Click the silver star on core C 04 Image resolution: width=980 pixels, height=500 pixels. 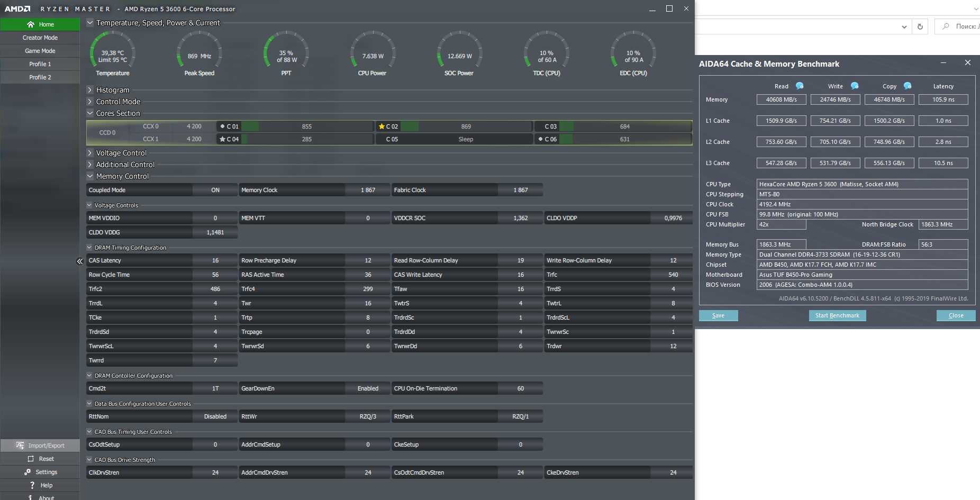click(222, 139)
